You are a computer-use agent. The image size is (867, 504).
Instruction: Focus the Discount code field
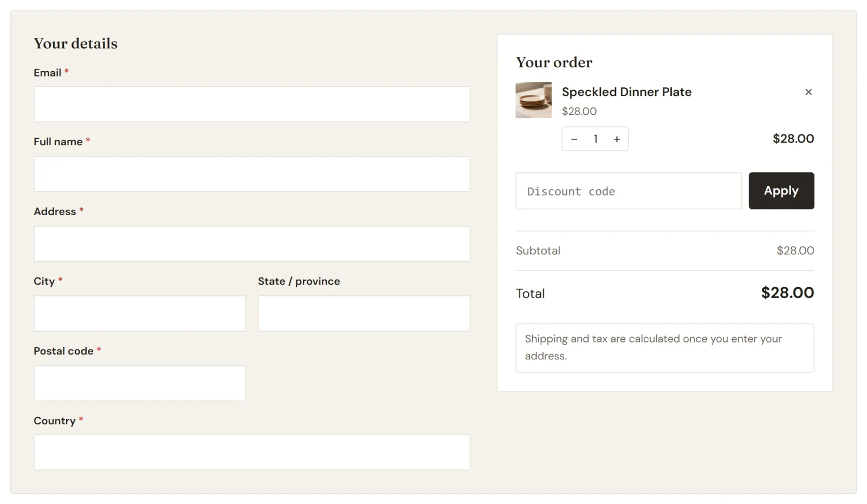[x=629, y=191]
